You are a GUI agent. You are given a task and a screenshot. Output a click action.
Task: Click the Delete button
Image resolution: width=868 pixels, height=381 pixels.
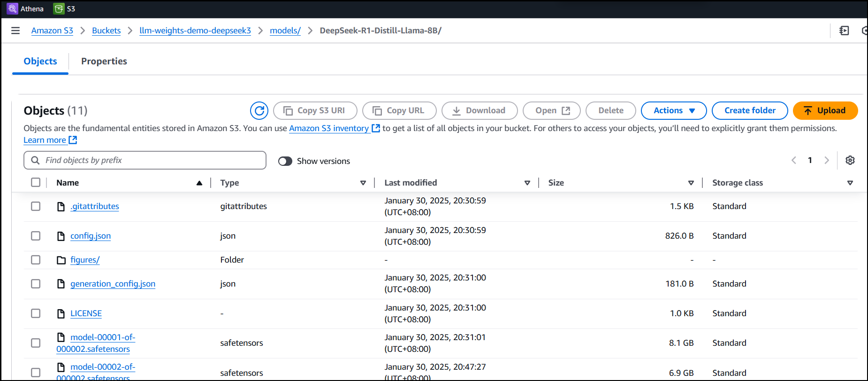click(x=611, y=110)
